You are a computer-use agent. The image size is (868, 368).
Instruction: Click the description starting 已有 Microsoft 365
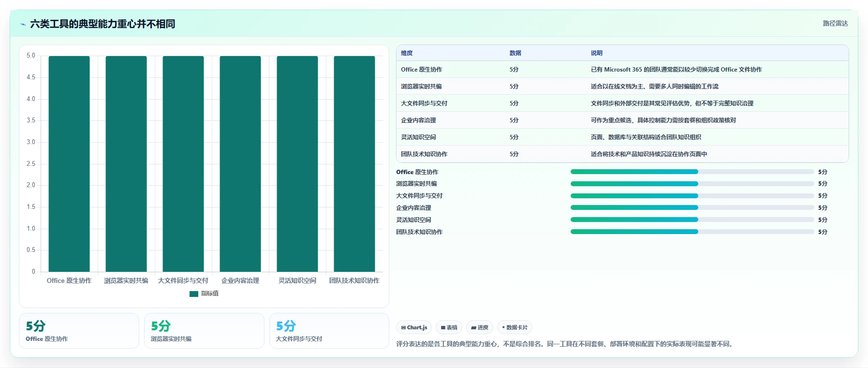(x=676, y=70)
